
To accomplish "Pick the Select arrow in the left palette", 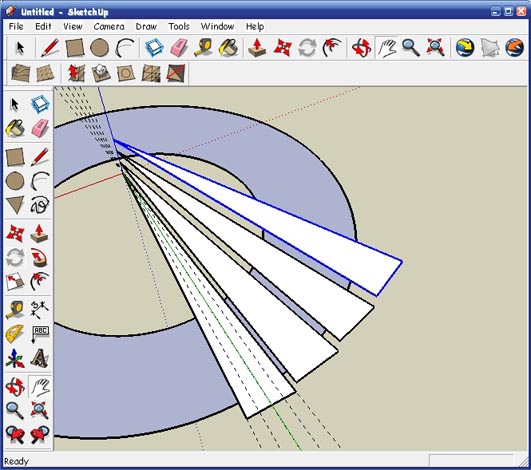I will (15, 105).
